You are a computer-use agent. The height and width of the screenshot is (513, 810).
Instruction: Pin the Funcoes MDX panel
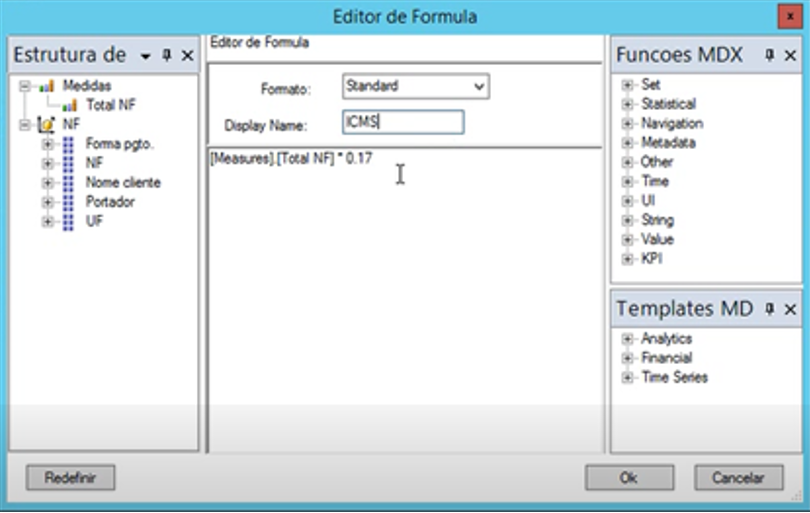[770, 55]
